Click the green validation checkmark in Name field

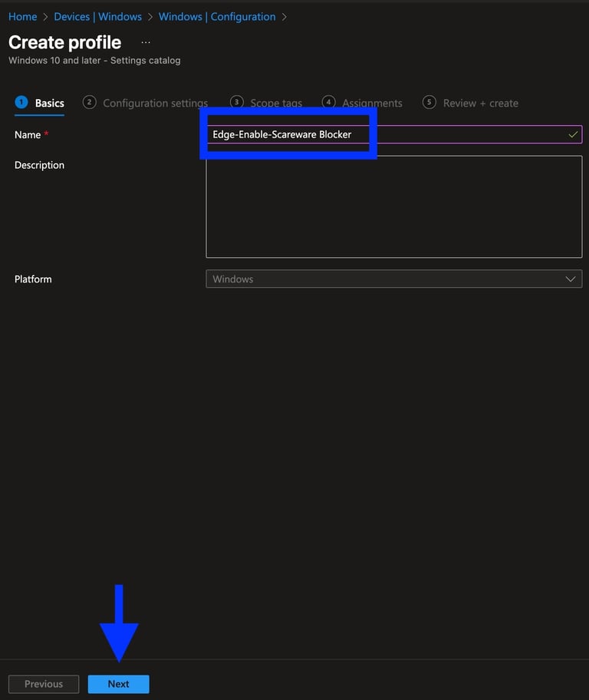(x=573, y=134)
